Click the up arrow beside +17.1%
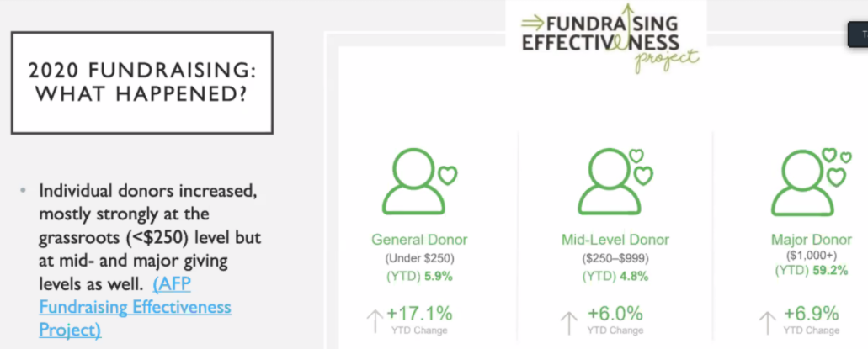 374,321
